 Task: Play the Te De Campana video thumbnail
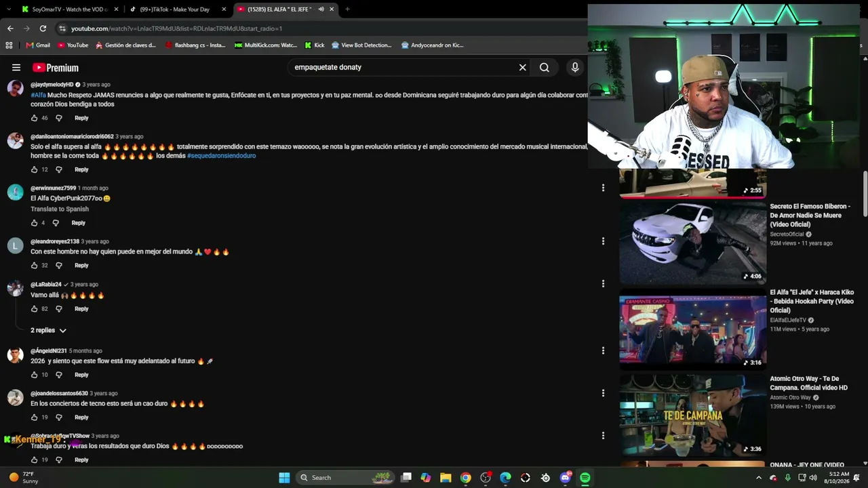coord(693,415)
